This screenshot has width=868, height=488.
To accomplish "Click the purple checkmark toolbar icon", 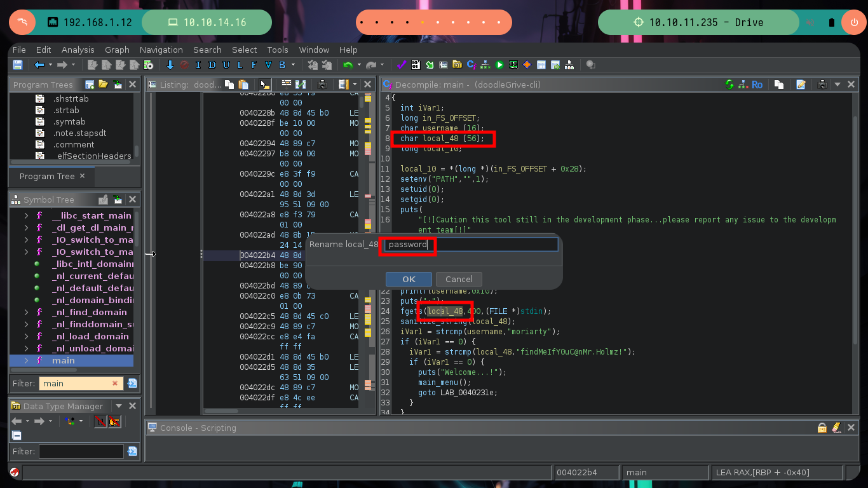I will pos(401,65).
